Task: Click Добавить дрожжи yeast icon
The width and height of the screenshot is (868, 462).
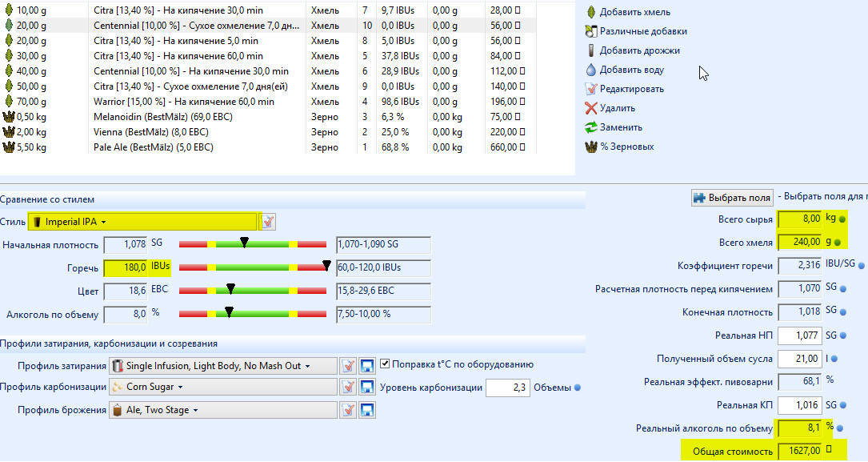Action: [590, 50]
